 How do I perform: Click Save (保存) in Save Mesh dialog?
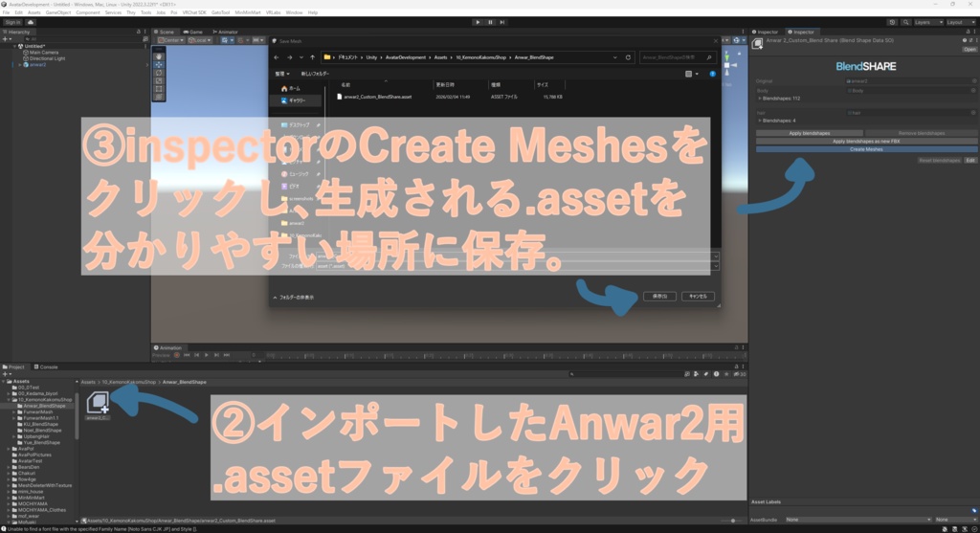659,297
